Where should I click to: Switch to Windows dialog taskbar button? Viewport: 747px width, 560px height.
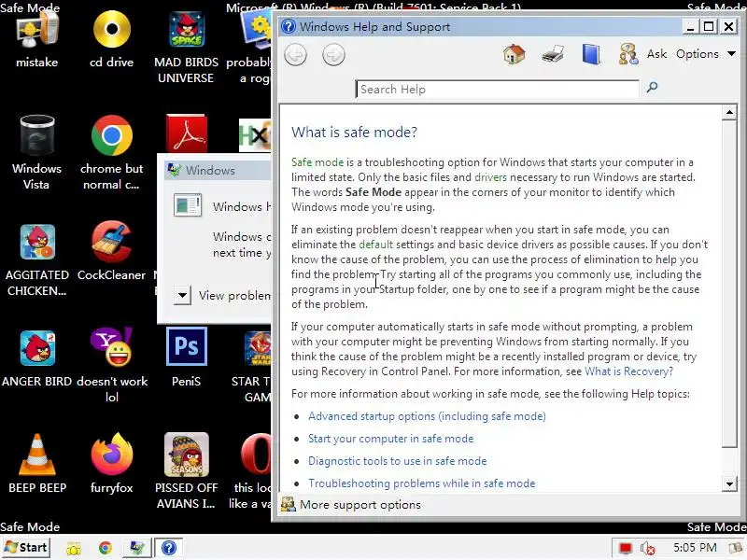[x=136, y=548]
